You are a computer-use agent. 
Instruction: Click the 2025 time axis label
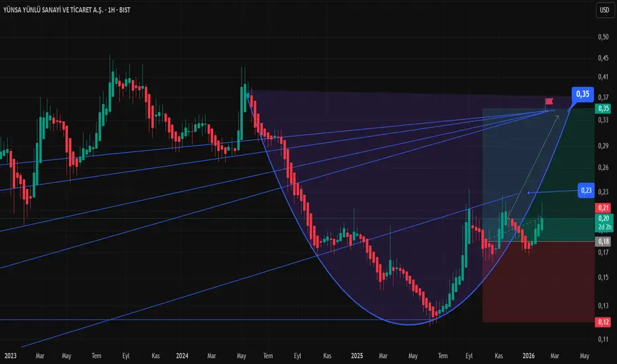[x=357, y=356]
